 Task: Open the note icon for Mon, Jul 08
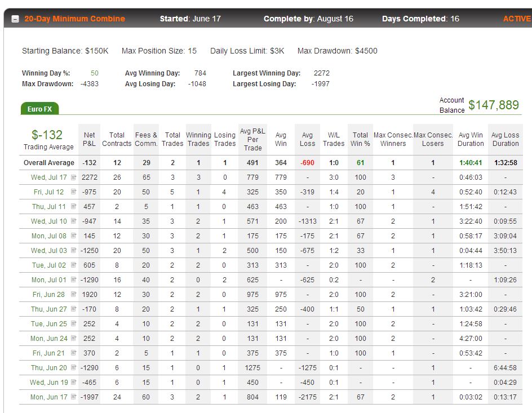pyautogui.click(x=73, y=236)
